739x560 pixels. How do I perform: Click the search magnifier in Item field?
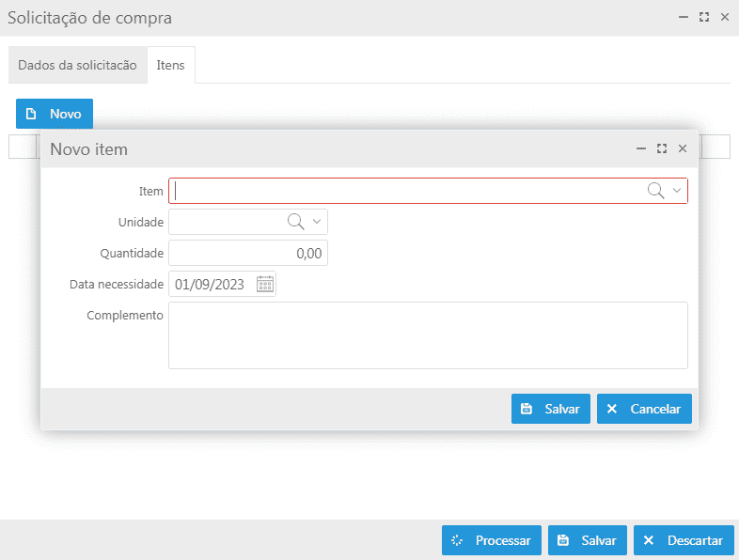coord(655,191)
